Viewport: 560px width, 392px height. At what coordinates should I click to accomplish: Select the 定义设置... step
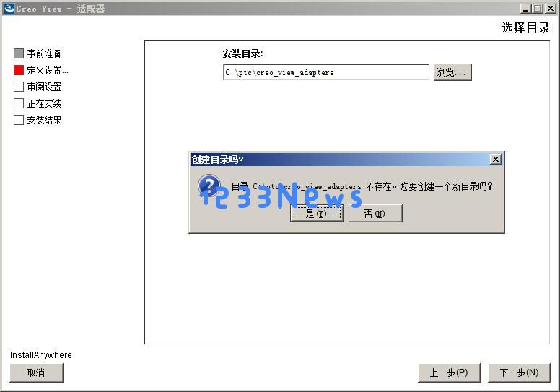coord(48,70)
